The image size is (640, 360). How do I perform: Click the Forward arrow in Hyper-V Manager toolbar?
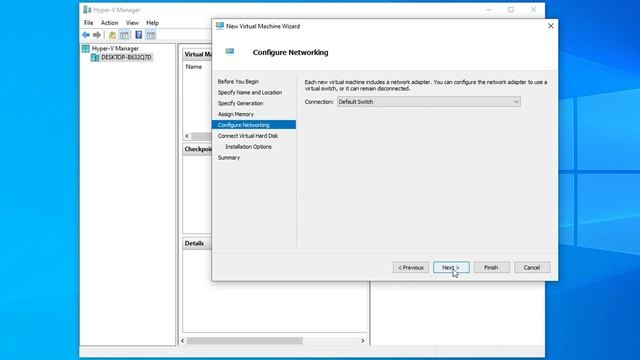point(97,35)
